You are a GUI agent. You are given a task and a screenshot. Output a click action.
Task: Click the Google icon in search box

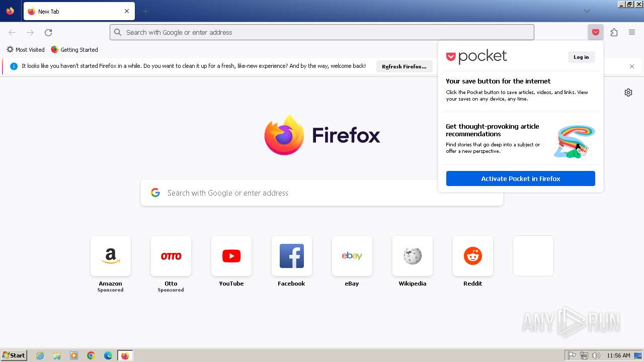coord(155,193)
